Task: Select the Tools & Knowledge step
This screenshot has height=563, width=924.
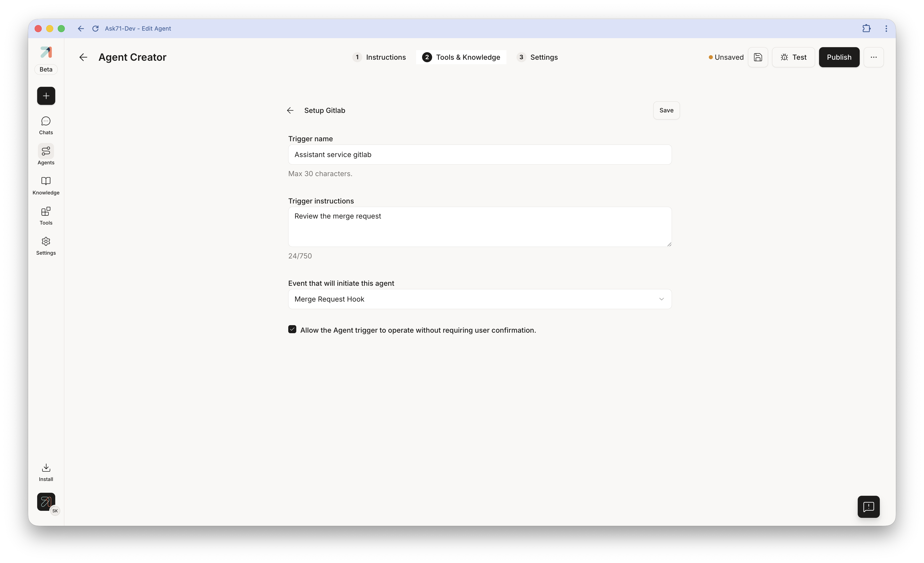Action: (461, 57)
